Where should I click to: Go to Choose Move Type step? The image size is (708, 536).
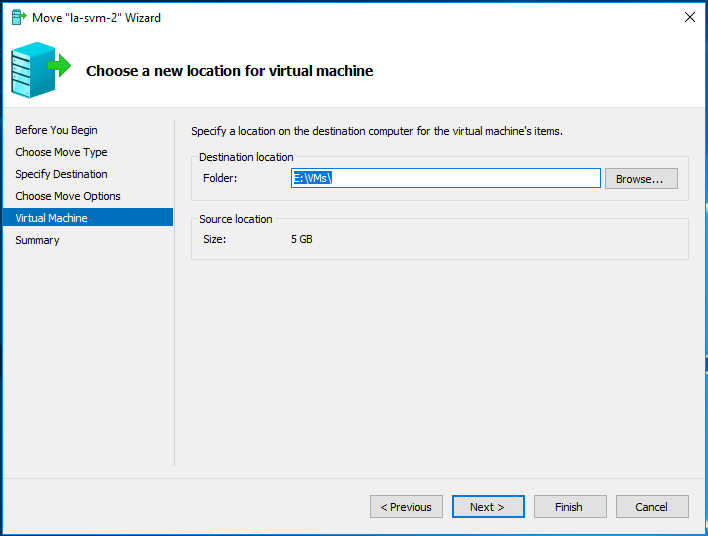coord(61,152)
